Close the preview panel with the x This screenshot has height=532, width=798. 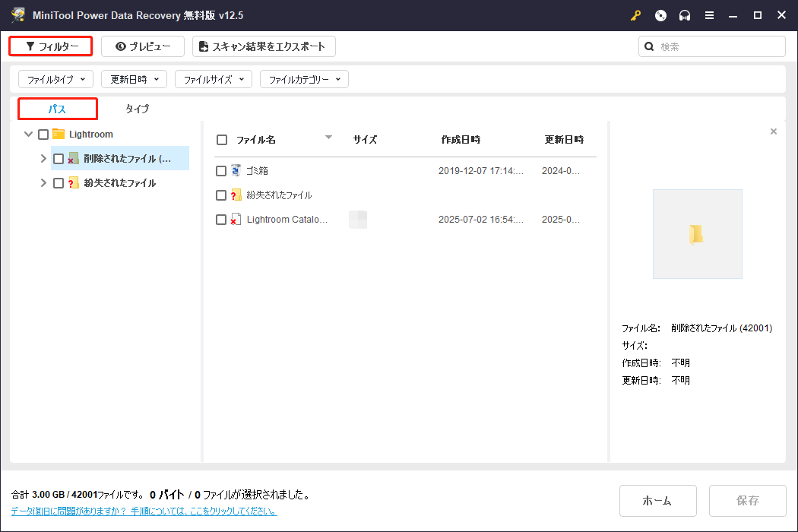click(x=774, y=131)
